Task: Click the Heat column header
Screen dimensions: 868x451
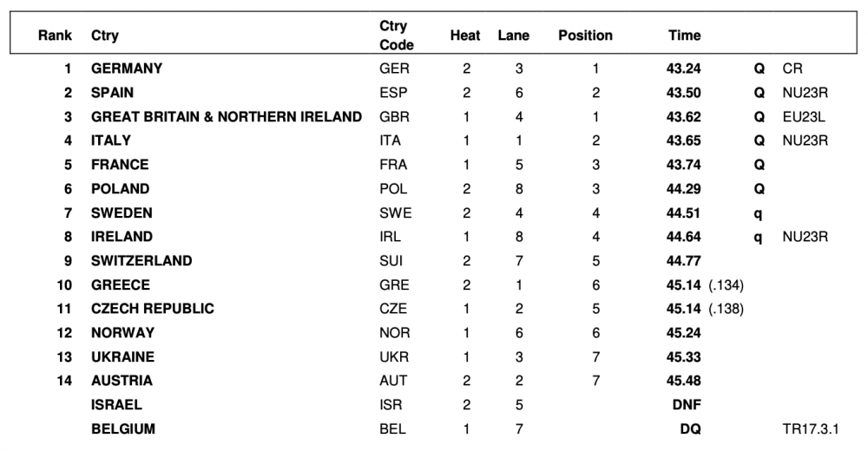Action: pos(465,36)
